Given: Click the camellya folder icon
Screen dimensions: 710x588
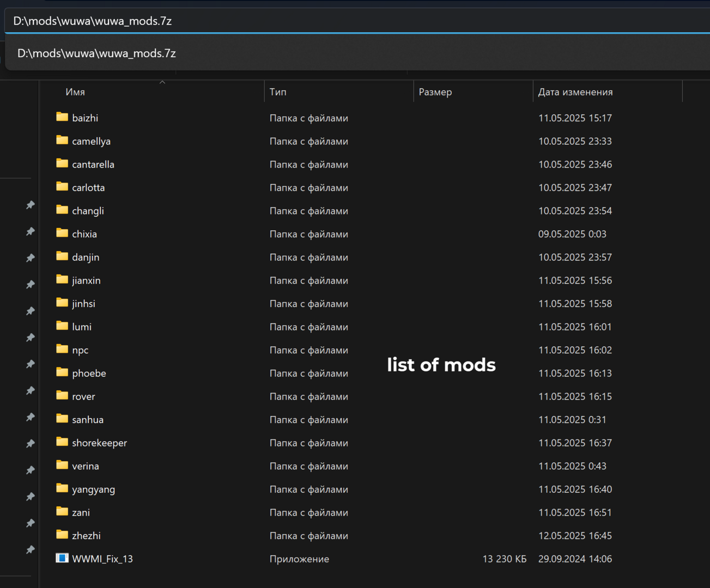Looking at the screenshot, I should pos(62,140).
